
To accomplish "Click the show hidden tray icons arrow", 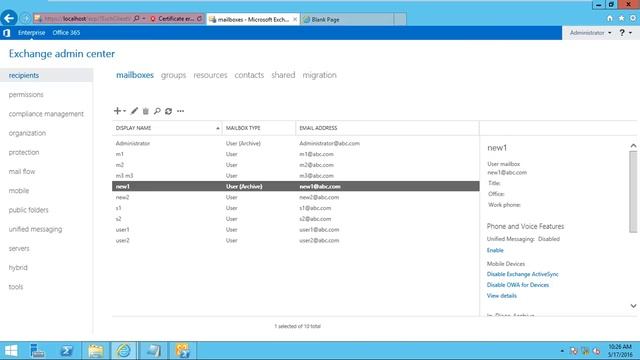I will click(562, 351).
